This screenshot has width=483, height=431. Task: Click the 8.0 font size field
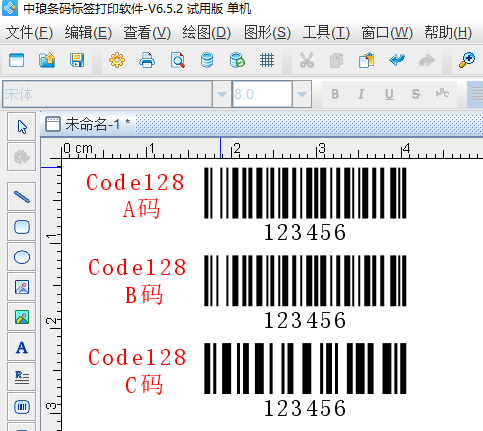[x=262, y=94]
